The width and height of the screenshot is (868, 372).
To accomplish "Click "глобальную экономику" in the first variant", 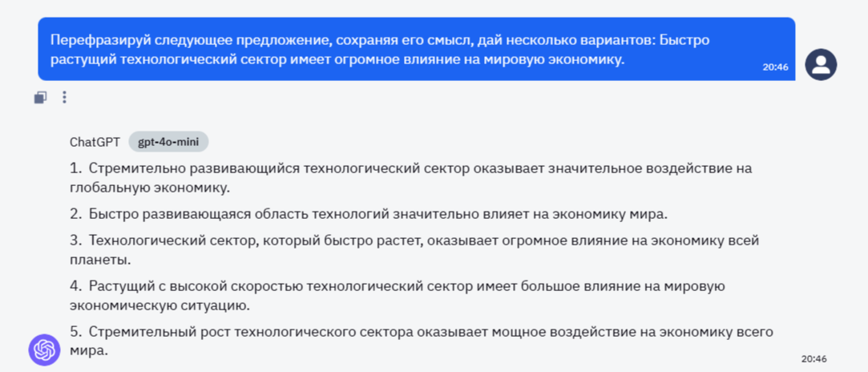I will pyautogui.click(x=149, y=188).
